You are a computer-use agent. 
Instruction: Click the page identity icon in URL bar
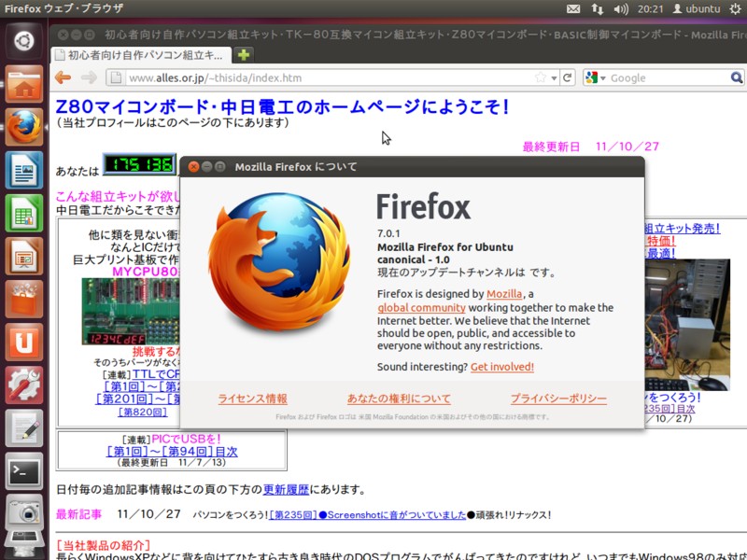pos(116,77)
